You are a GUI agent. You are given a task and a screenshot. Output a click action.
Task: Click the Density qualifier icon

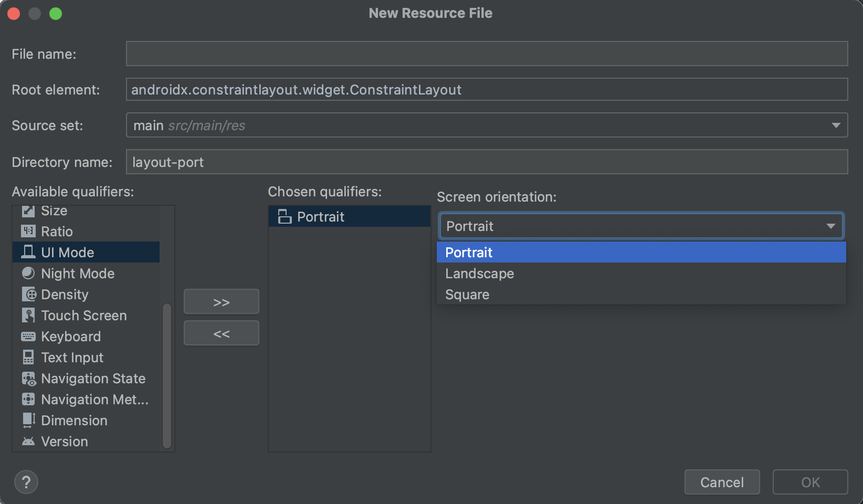click(x=28, y=295)
